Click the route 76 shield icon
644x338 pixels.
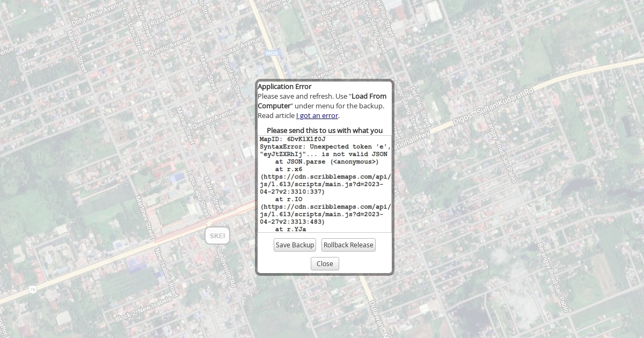tap(33, 290)
